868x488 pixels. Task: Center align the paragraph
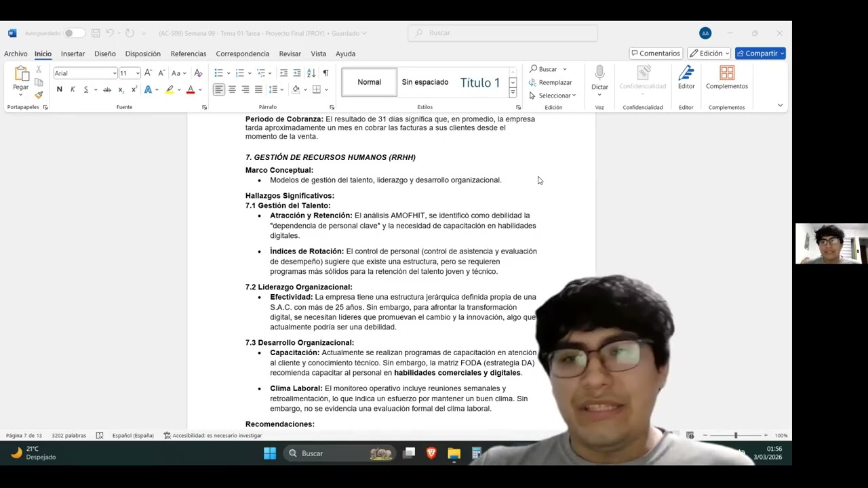click(232, 89)
